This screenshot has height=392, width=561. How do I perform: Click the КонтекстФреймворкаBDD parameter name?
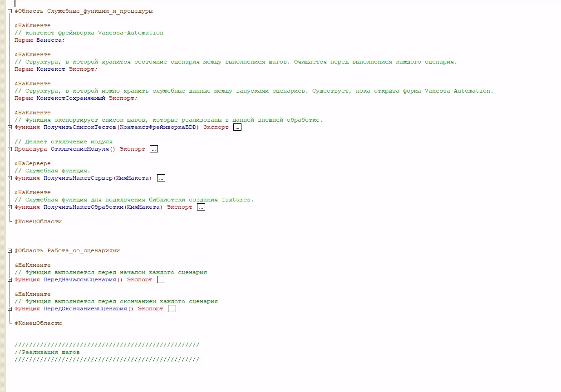[x=159, y=127]
